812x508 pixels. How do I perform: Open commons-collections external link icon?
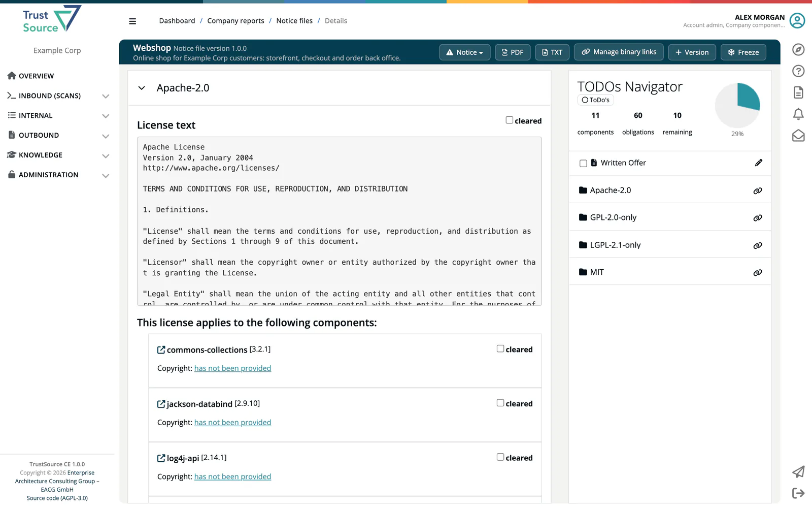coord(161,350)
